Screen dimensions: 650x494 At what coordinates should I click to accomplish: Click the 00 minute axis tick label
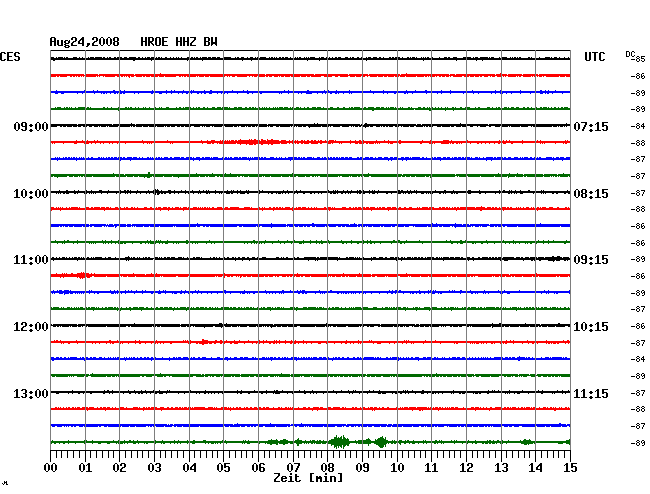pos(51,468)
